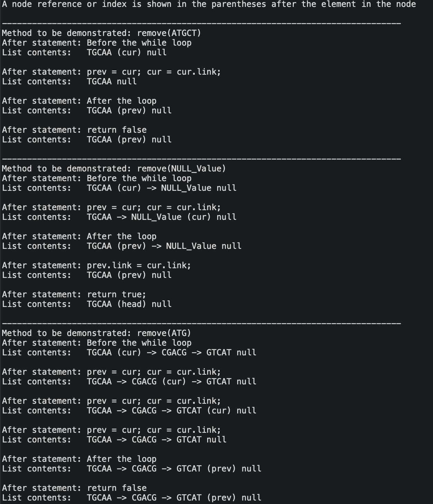Click the dashed separator above remove(NULL_Value)
The height and width of the screenshot is (504, 433).
(202, 159)
